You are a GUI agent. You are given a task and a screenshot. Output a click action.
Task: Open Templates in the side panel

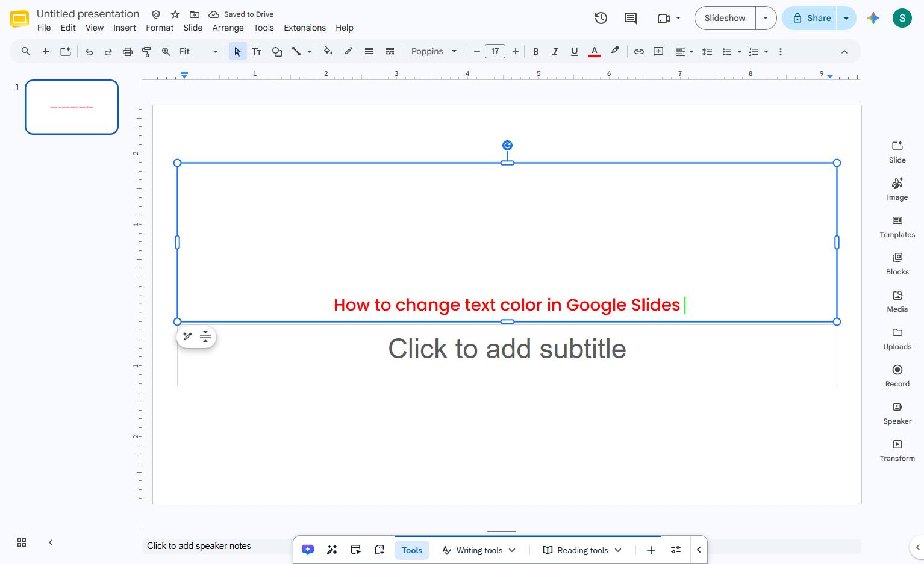pyautogui.click(x=897, y=227)
